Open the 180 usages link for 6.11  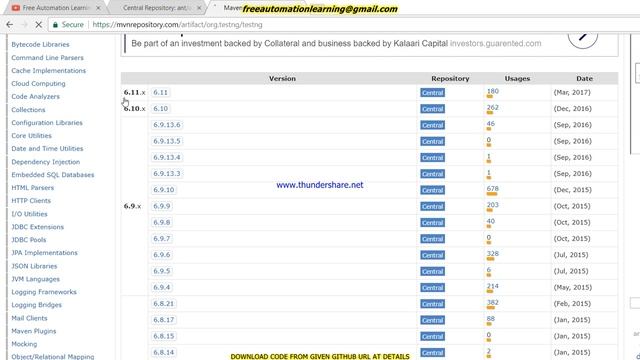[x=493, y=91]
